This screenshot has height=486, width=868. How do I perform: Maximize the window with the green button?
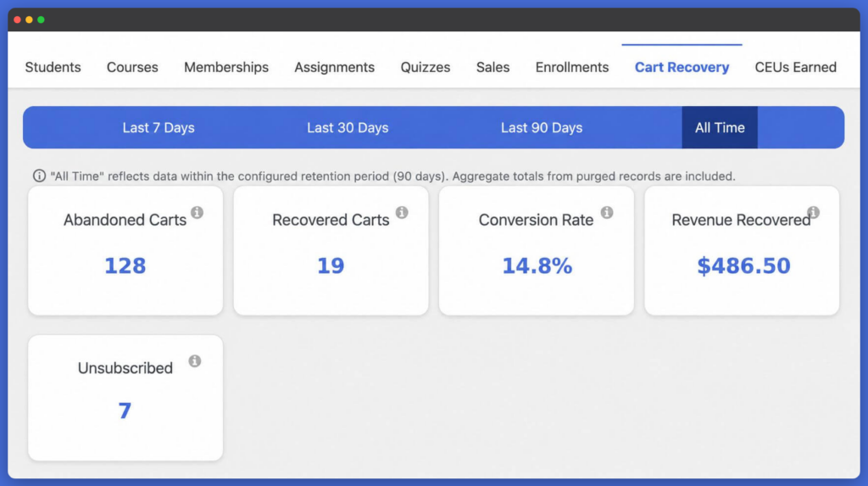pyautogui.click(x=41, y=20)
